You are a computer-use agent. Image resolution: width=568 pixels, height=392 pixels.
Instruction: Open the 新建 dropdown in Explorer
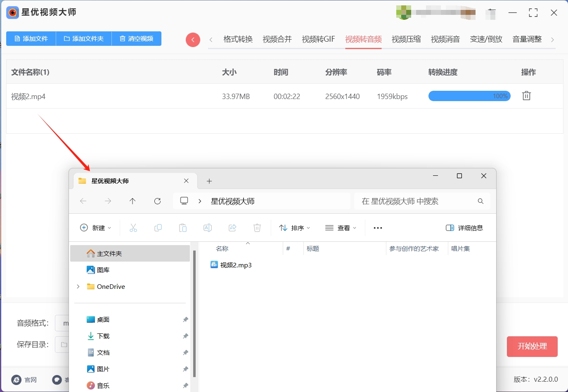(x=96, y=228)
